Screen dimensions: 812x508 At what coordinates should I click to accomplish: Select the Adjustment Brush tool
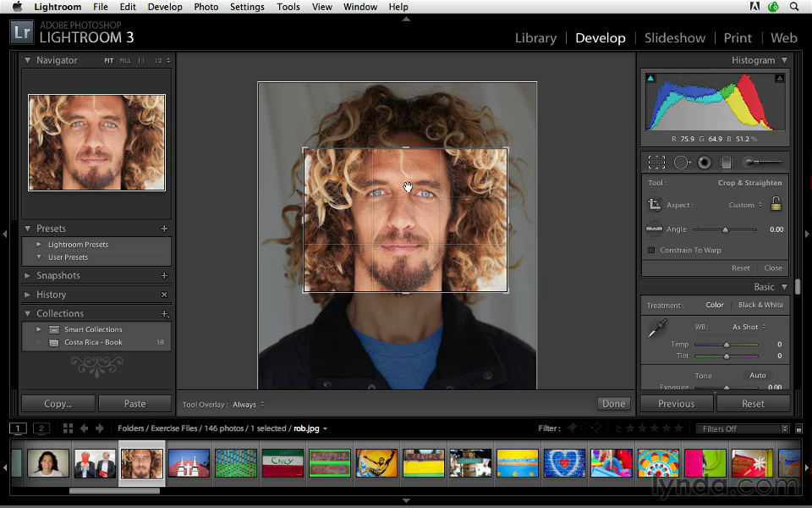point(762,163)
